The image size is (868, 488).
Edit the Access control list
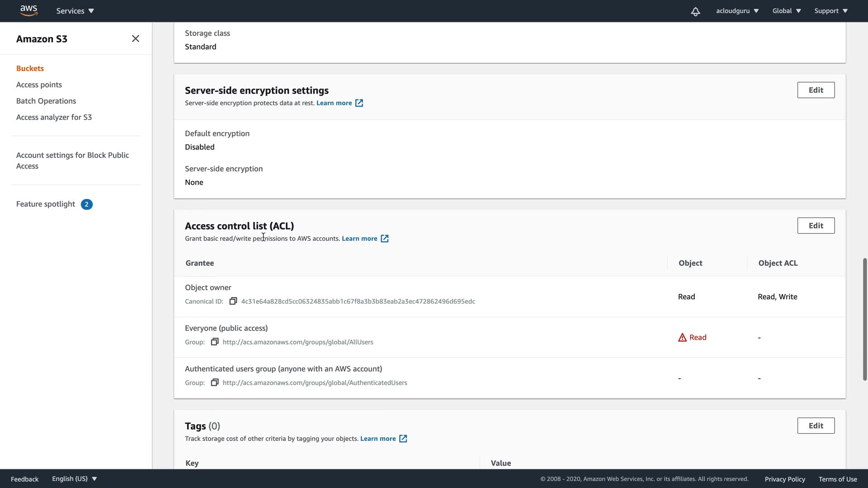tap(816, 225)
